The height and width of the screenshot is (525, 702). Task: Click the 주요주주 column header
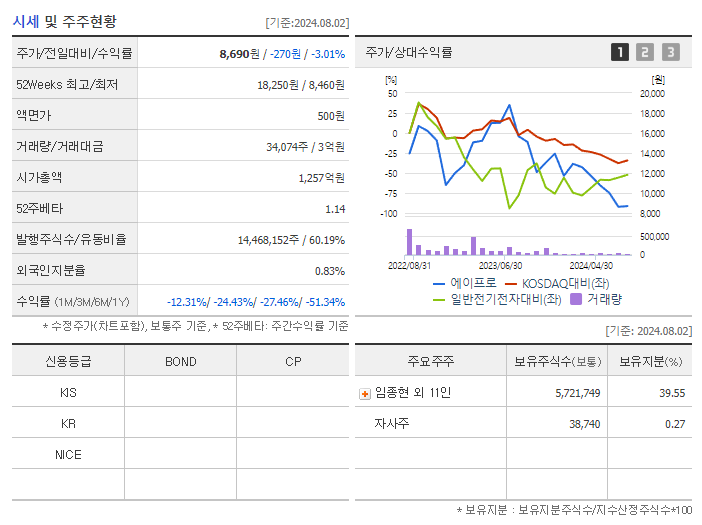[431, 361]
